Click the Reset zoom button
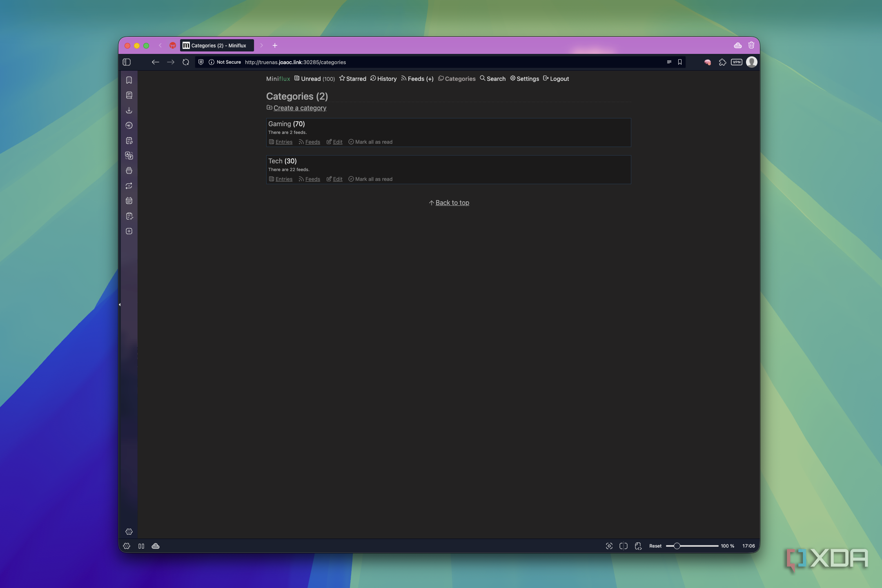Viewport: 882px width, 588px height. tap(655, 546)
